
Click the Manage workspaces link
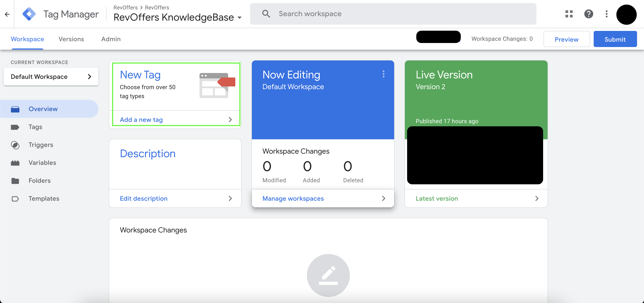293,198
